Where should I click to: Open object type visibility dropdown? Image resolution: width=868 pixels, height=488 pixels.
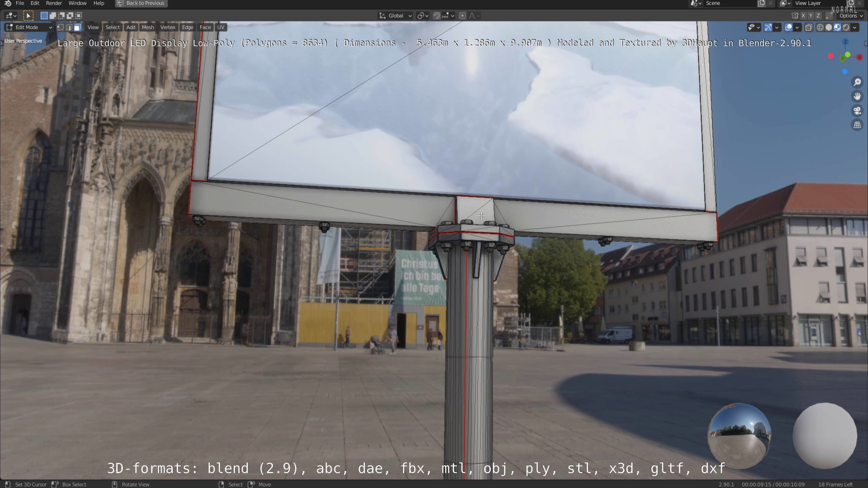(x=754, y=27)
